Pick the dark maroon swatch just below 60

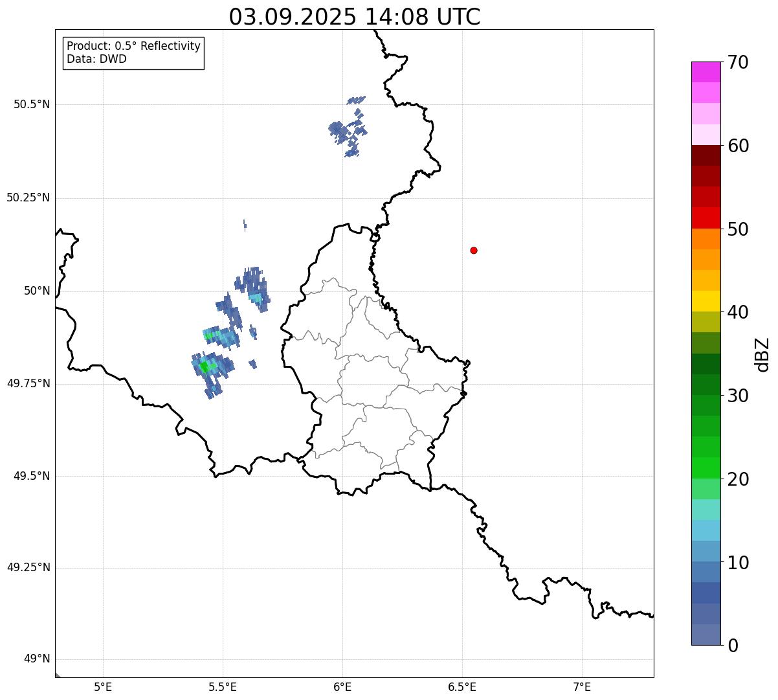coord(706,155)
